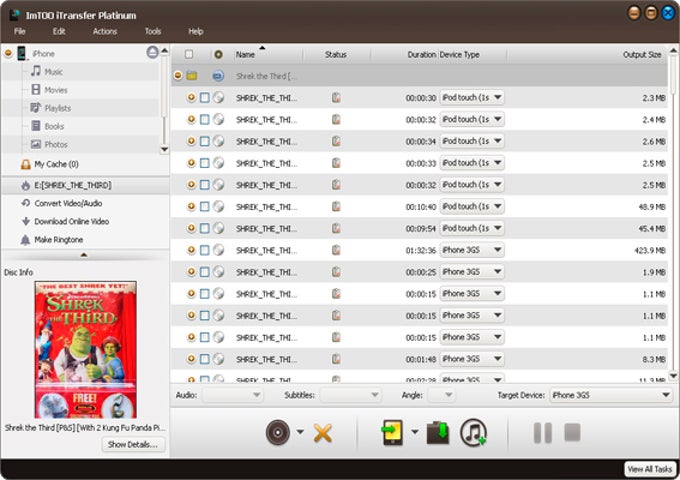Open the Subtitles dropdown
680x480 pixels.
click(x=350, y=395)
